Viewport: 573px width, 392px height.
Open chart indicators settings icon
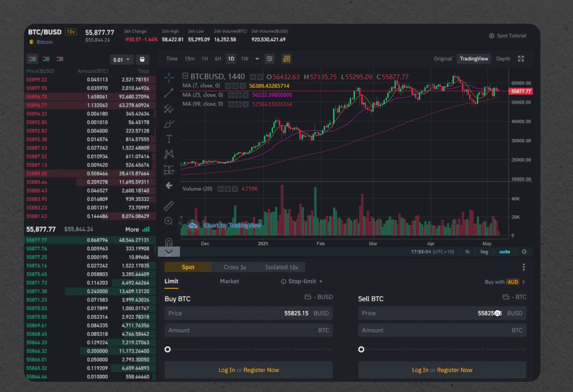pos(270,59)
